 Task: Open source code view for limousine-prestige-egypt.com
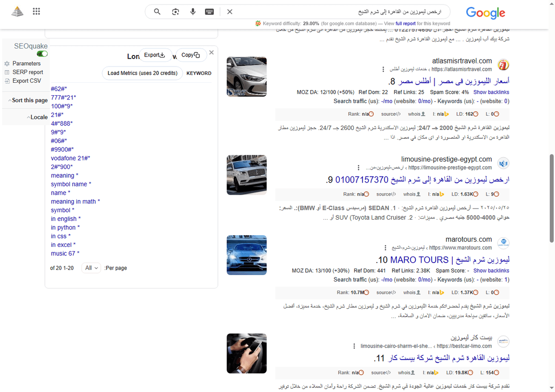click(x=386, y=194)
